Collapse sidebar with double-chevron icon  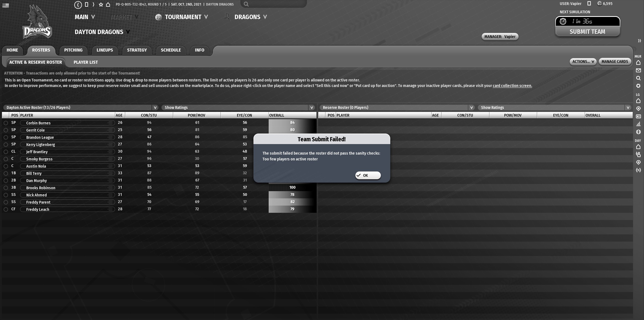639,41
